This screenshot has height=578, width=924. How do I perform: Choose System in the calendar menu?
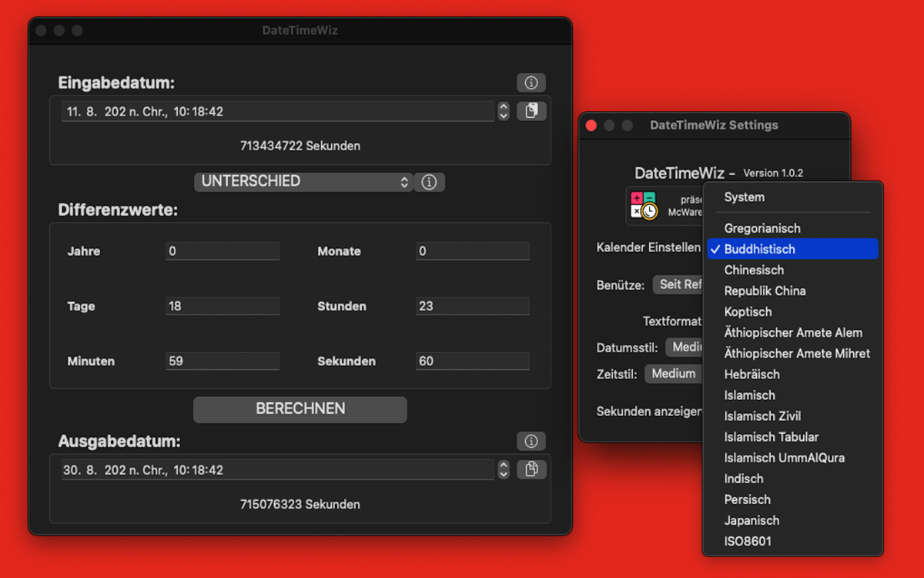[x=792, y=197]
